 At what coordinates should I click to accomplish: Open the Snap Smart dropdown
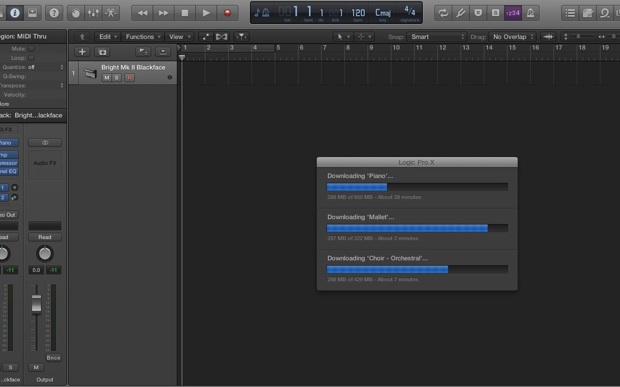pos(437,37)
